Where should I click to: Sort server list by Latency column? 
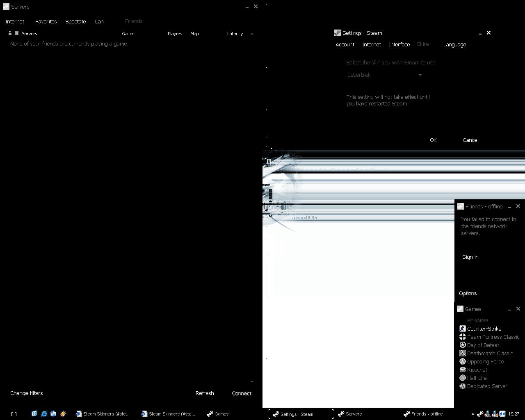pyautogui.click(x=235, y=34)
